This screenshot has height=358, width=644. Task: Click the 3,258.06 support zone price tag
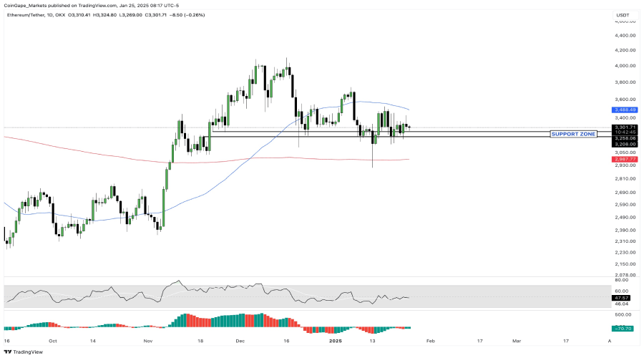point(624,138)
